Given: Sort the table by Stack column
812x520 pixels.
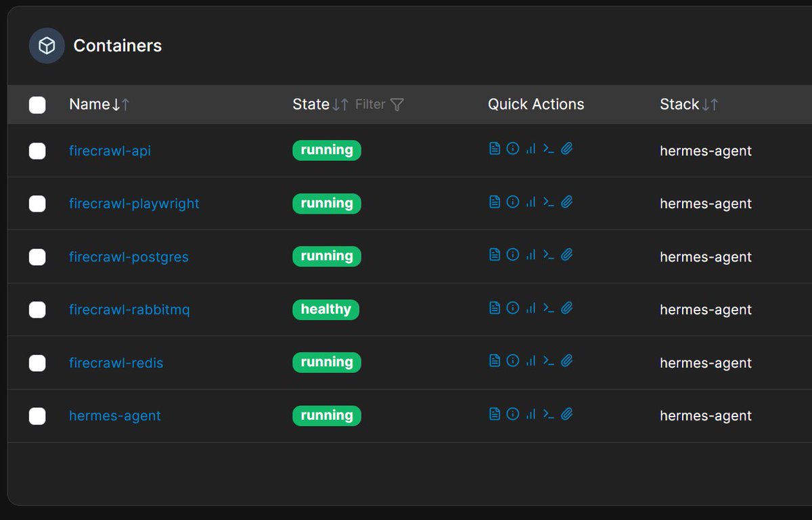Looking at the screenshot, I should (689, 104).
